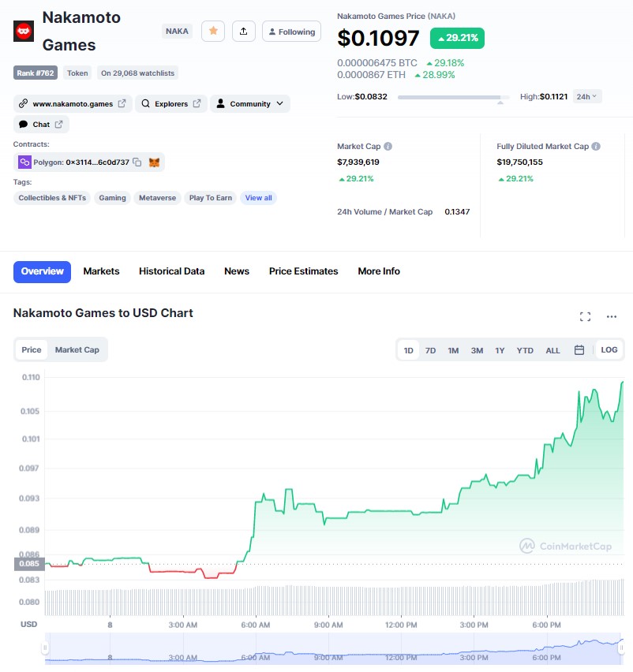Click the NAKA ticker badge

pyautogui.click(x=177, y=32)
